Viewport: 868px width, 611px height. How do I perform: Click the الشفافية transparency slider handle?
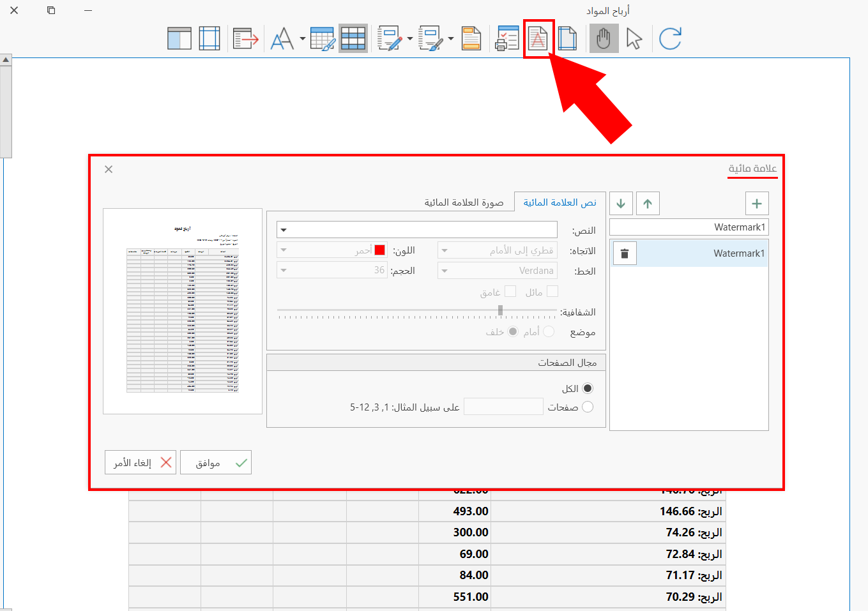click(500, 310)
